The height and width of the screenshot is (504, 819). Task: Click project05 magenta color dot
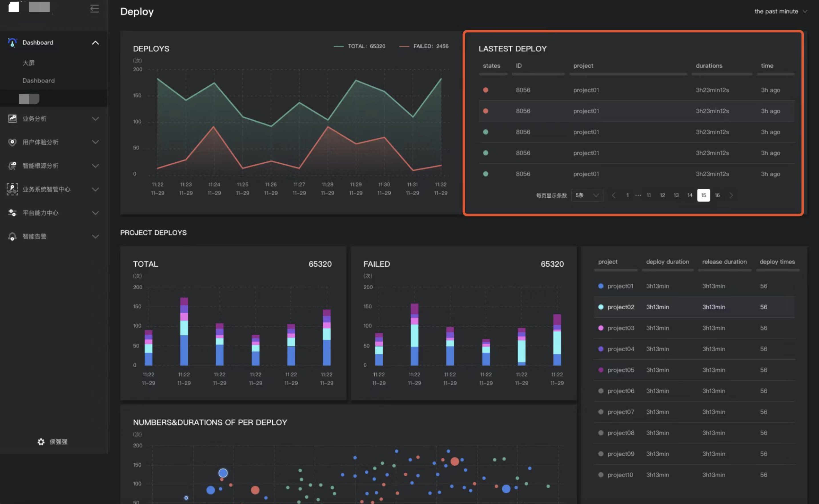coord(601,370)
